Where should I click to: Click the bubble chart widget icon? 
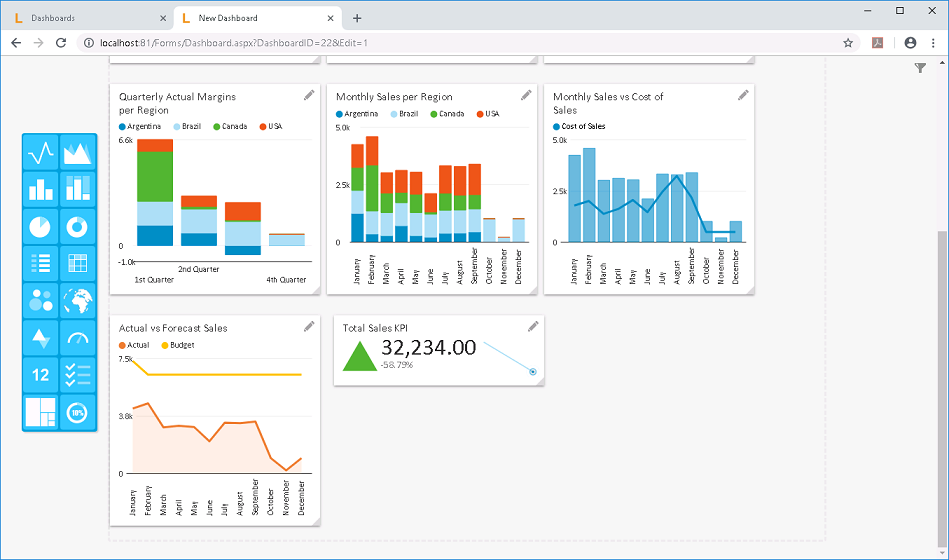41,301
